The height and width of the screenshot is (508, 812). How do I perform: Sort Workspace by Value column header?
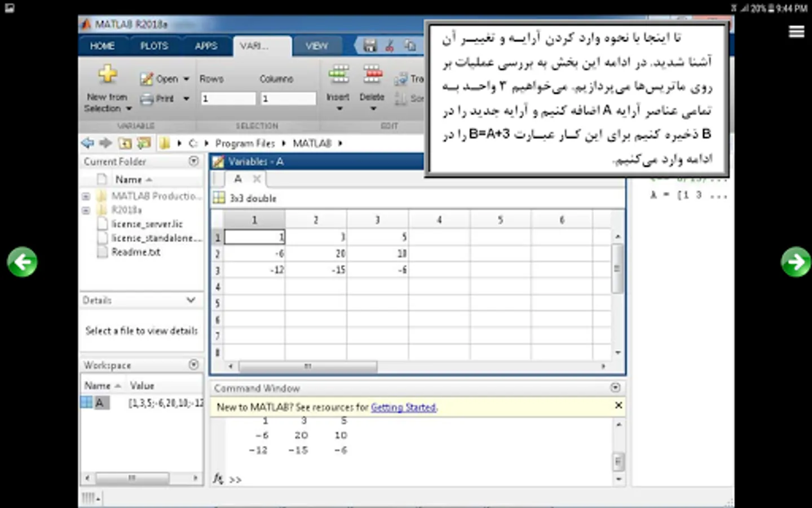click(142, 386)
